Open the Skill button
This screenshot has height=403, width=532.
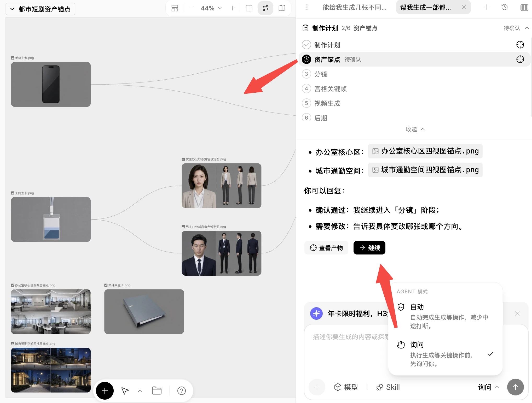388,387
